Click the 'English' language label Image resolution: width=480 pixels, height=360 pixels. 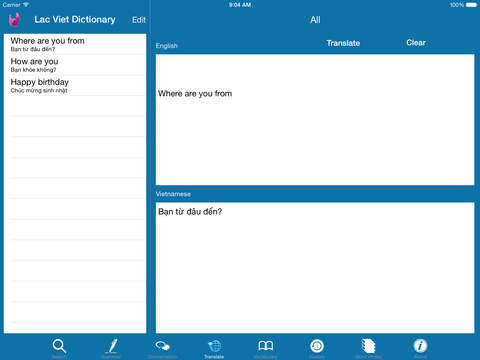[166, 46]
